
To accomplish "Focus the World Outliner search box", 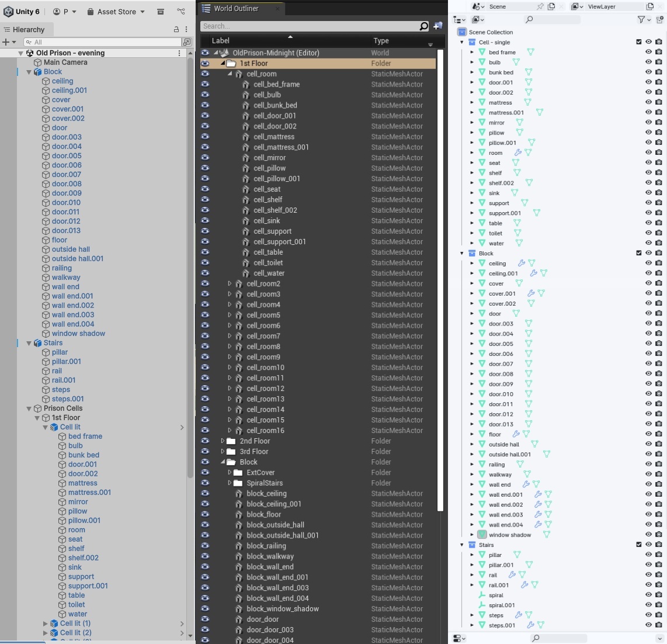I will click(x=310, y=26).
